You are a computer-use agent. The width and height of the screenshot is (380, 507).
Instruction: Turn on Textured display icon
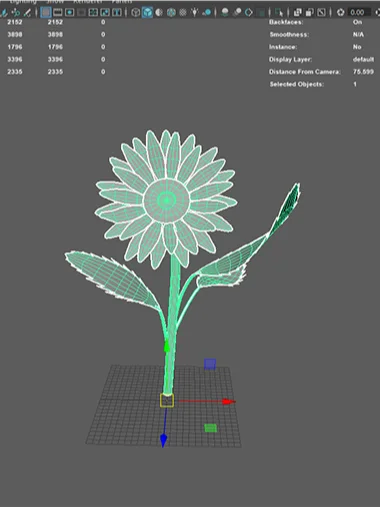pos(183,13)
